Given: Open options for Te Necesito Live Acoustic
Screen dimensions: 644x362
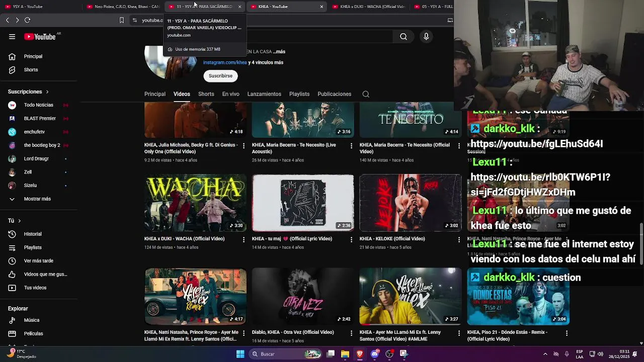Looking at the screenshot, I should click(x=351, y=146).
